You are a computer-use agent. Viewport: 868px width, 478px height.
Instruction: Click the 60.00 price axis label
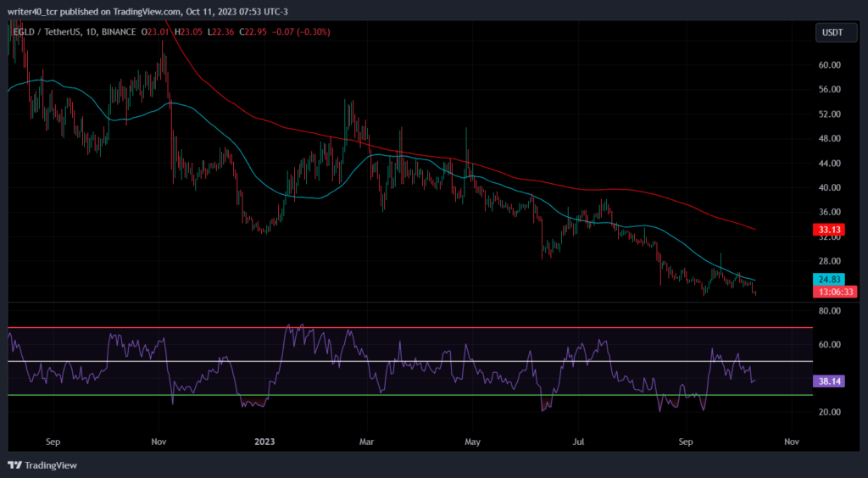[x=829, y=64]
